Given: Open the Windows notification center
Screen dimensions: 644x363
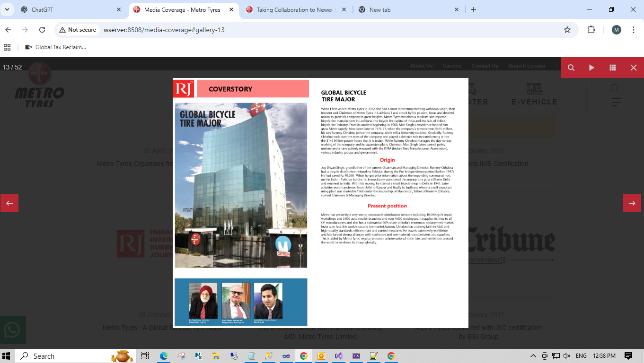Looking at the screenshot, I should click(x=628, y=356).
